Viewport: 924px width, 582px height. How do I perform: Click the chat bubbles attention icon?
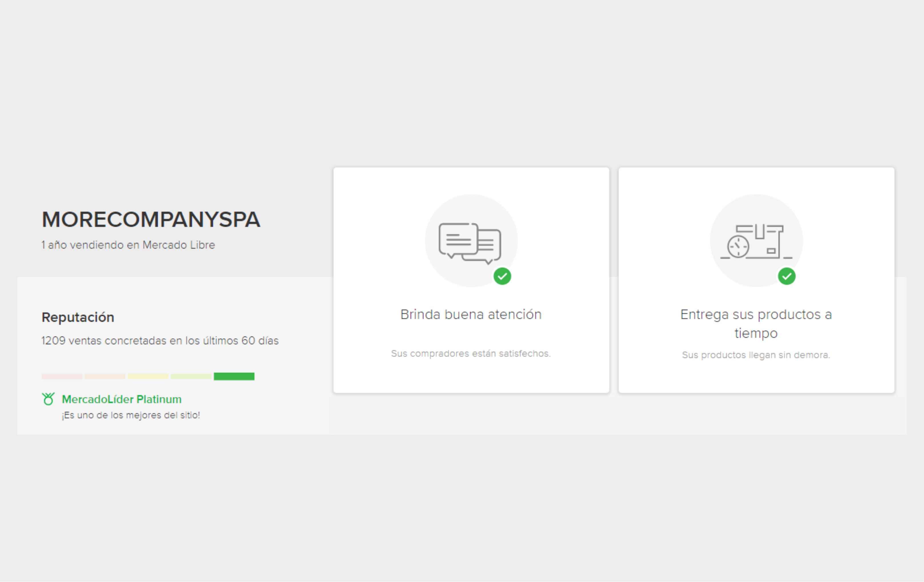(470, 243)
